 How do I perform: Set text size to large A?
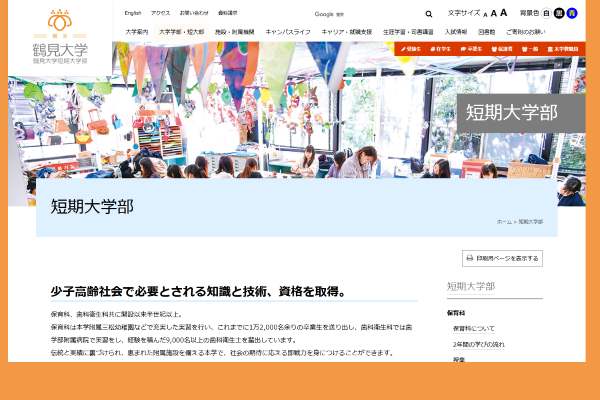click(x=504, y=13)
